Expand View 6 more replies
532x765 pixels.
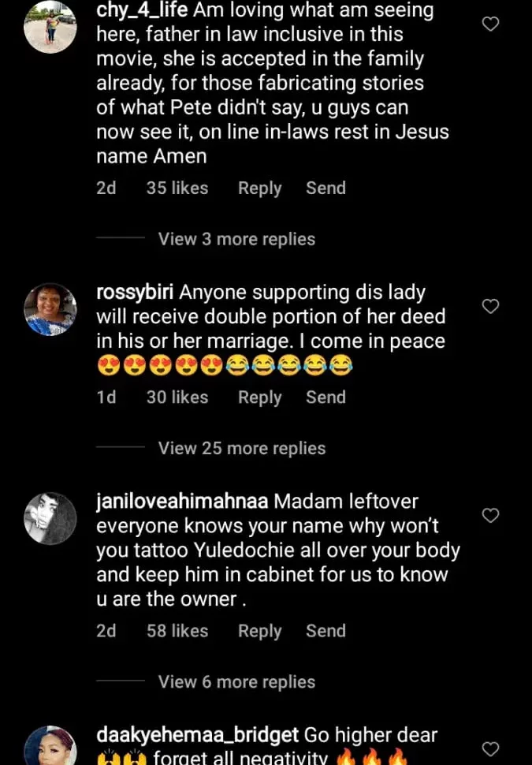click(236, 682)
